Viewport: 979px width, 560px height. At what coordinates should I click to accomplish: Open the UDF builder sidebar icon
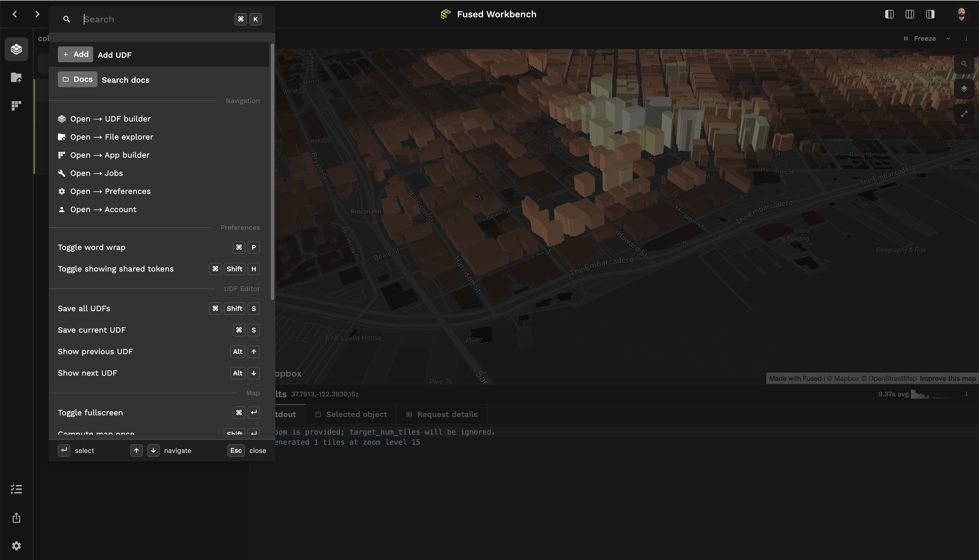coord(16,49)
